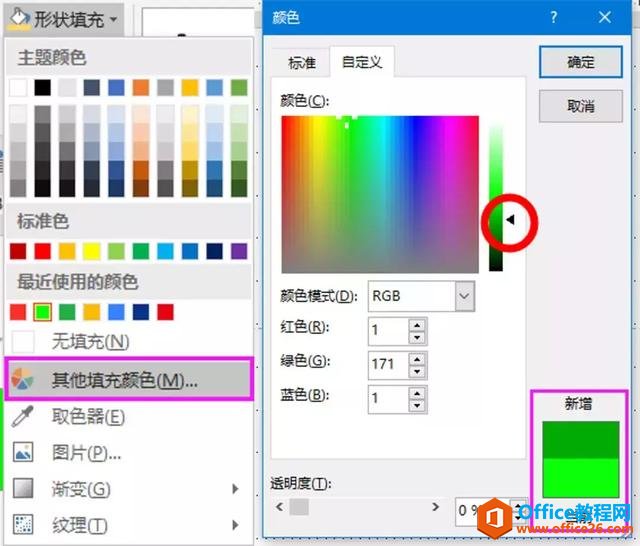640x546 pixels.
Task: Decrease the 红色(R) value with down arrow
Action: pyautogui.click(x=417, y=337)
